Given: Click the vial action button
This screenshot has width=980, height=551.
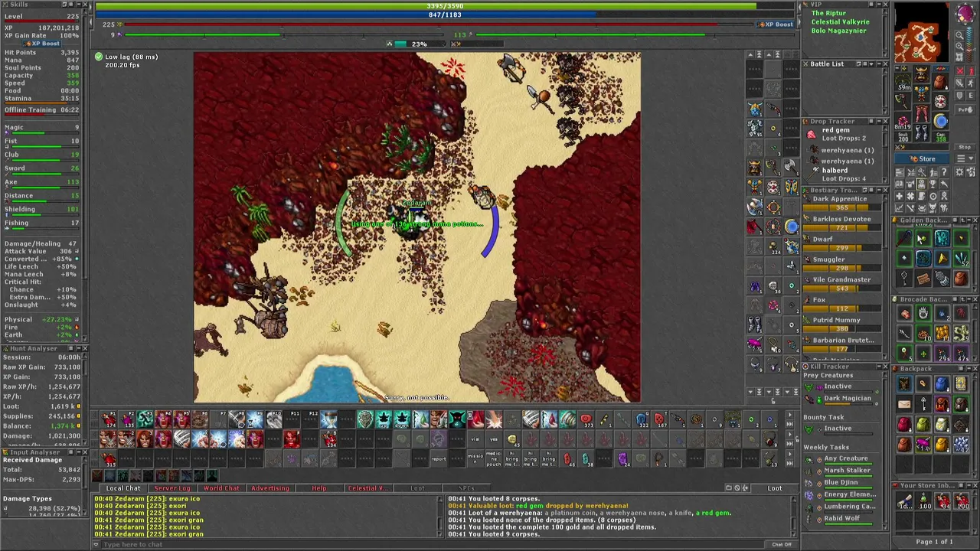Looking at the screenshot, I should pos(475,439).
